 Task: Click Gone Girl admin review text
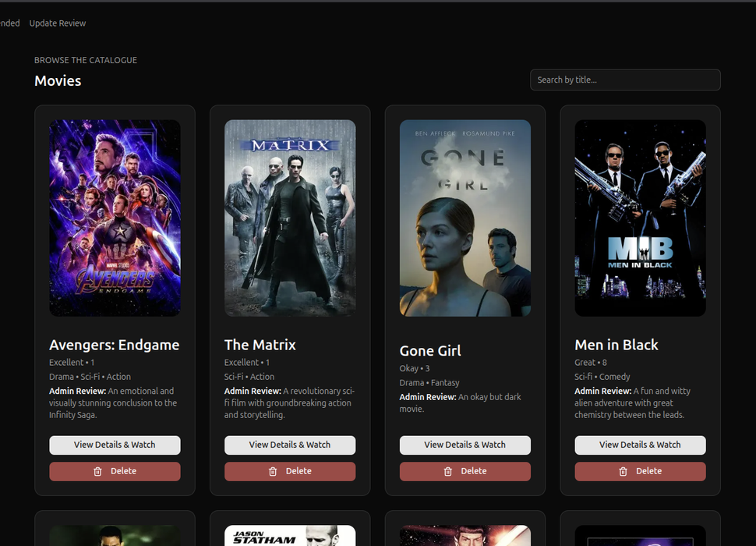(461, 402)
